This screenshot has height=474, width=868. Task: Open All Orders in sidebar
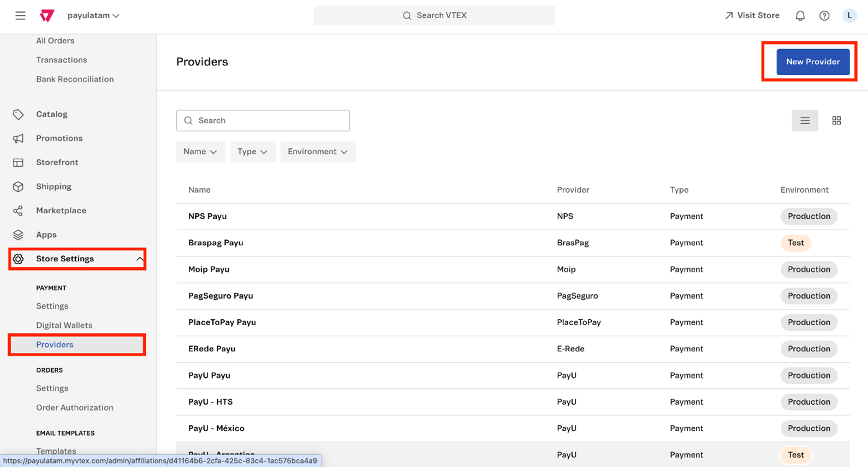[x=55, y=41]
